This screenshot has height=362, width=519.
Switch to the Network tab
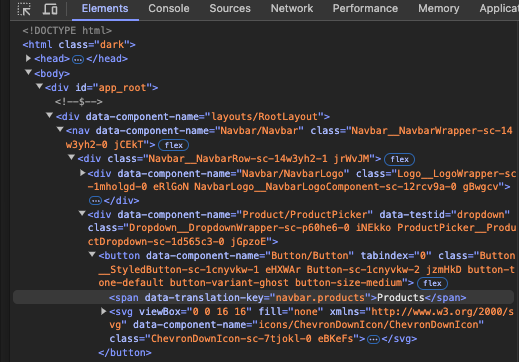click(x=292, y=9)
